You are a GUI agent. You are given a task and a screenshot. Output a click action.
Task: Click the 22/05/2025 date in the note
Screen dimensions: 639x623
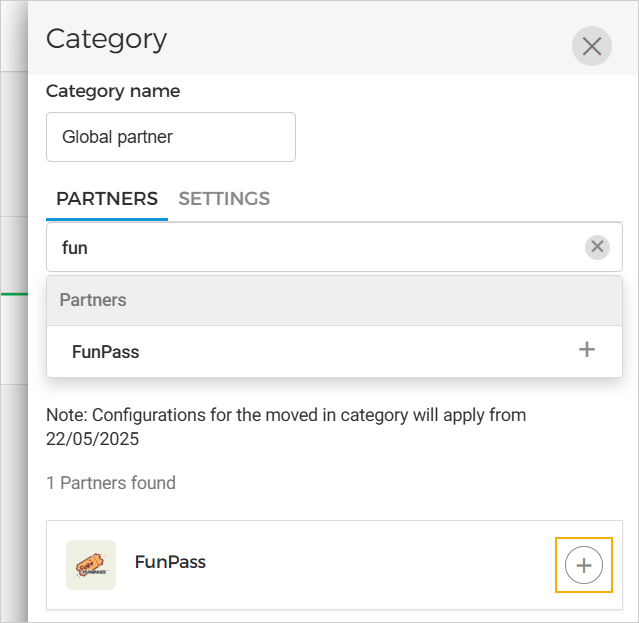[x=91, y=438]
